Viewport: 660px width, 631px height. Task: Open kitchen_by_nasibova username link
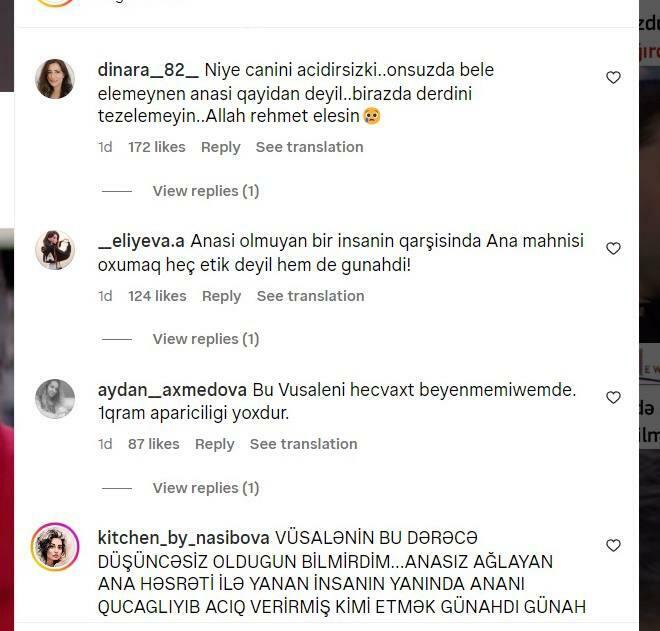click(184, 538)
